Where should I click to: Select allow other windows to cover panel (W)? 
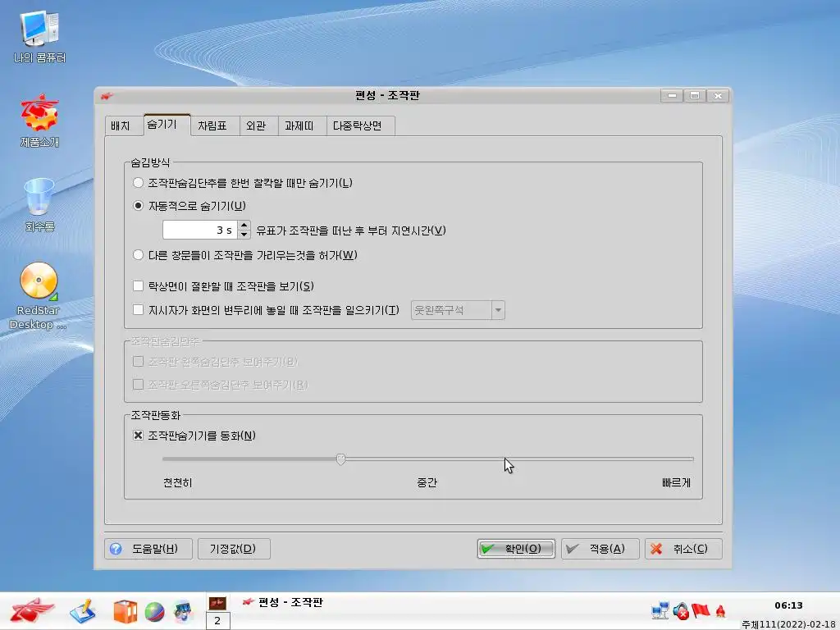[138, 255]
